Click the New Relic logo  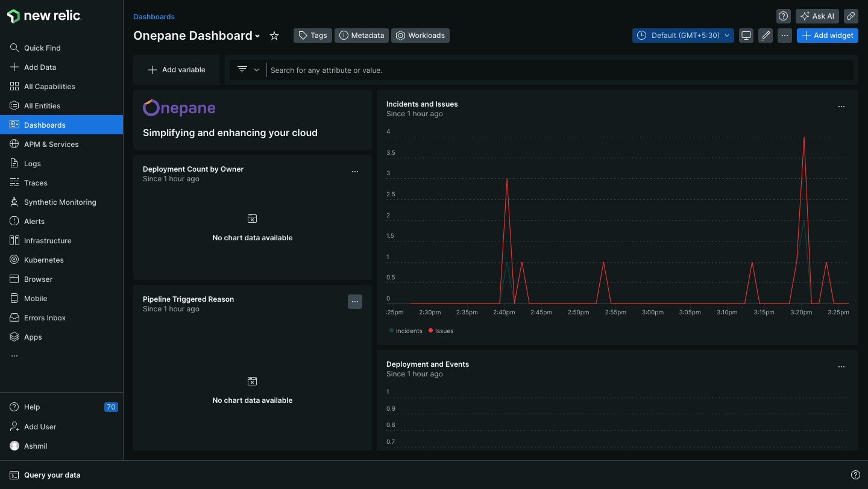click(44, 16)
